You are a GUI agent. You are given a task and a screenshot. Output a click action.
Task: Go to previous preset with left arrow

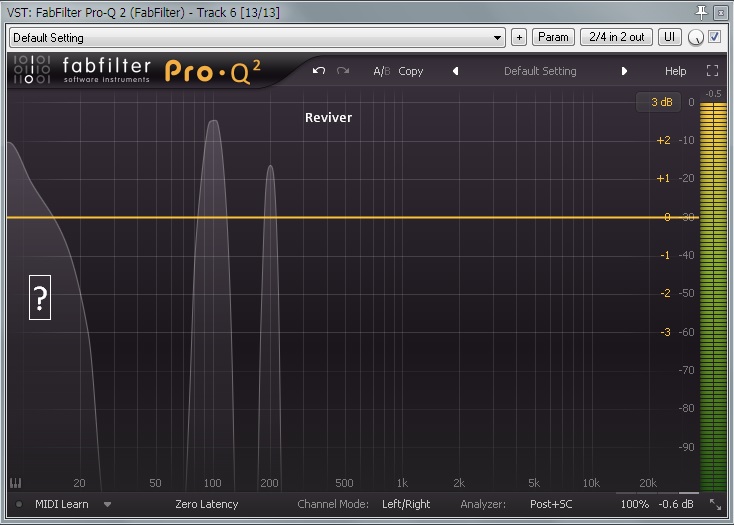[455, 71]
